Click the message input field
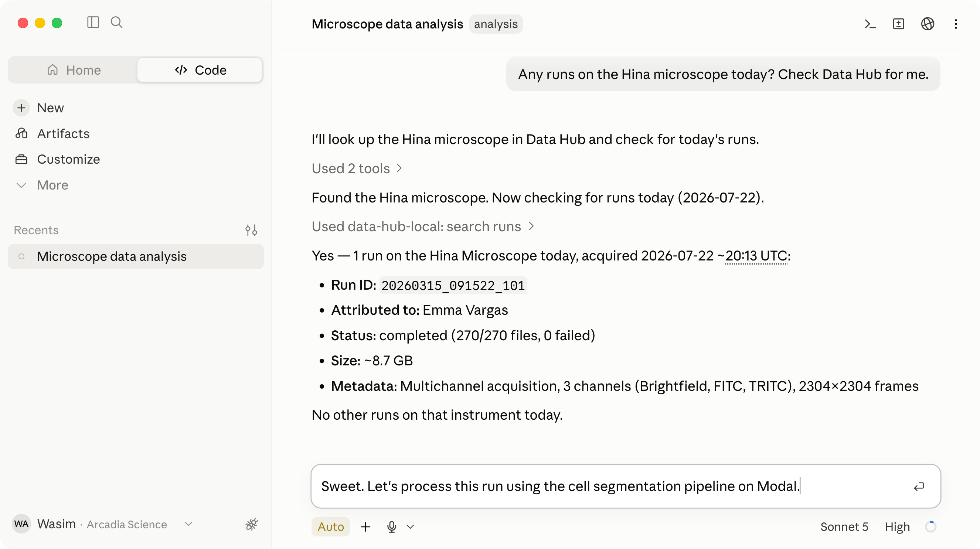The width and height of the screenshot is (980, 549). coord(626,486)
